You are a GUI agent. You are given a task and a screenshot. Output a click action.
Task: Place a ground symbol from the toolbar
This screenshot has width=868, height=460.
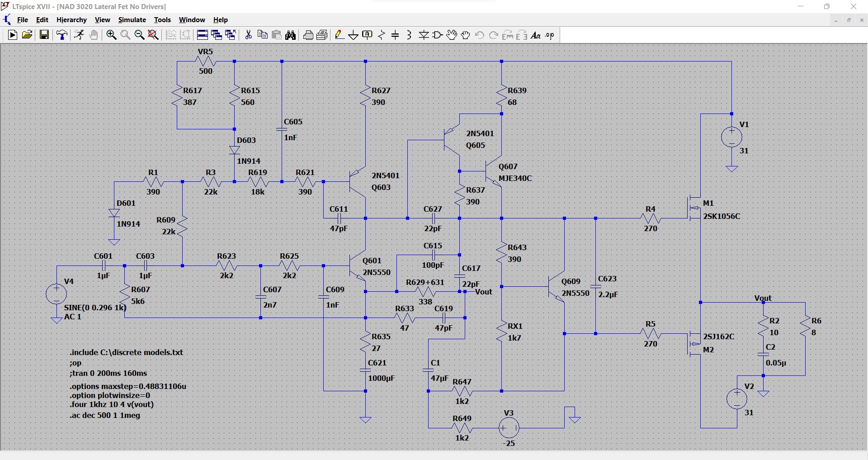(x=354, y=35)
